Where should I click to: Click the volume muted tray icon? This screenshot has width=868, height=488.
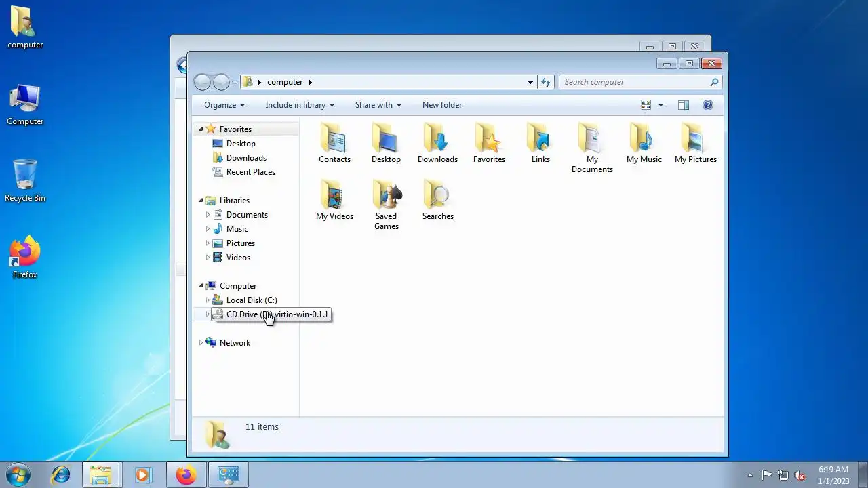click(800, 476)
